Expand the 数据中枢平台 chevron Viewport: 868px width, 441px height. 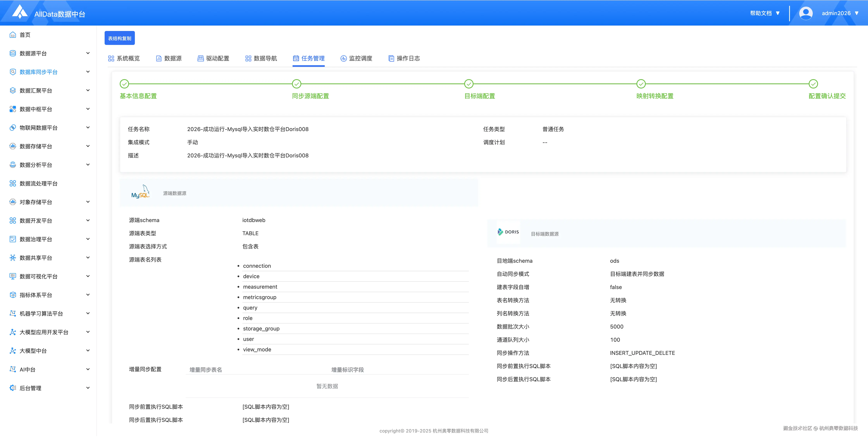(88, 109)
